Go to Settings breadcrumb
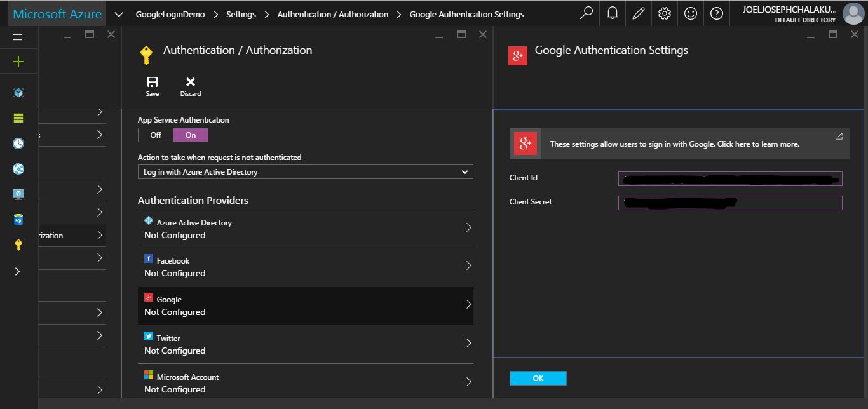The image size is (868, 409). pos(241,14)
